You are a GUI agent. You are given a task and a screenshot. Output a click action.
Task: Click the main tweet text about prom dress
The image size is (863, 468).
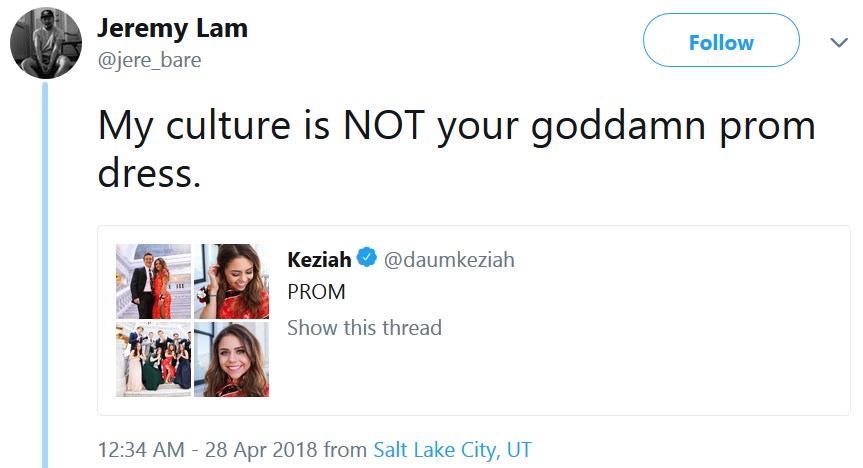[456, 149]
